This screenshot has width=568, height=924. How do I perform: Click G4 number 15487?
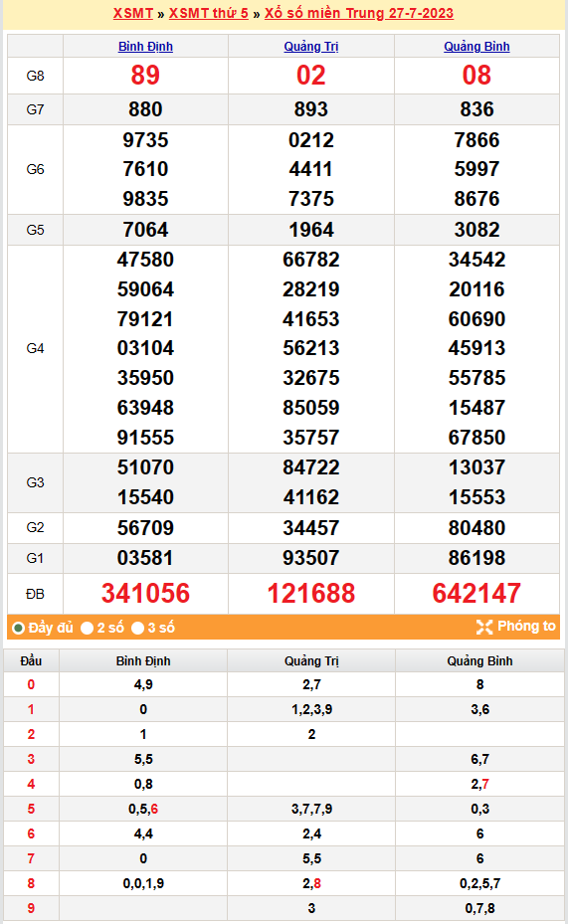(x=476, y=408)
